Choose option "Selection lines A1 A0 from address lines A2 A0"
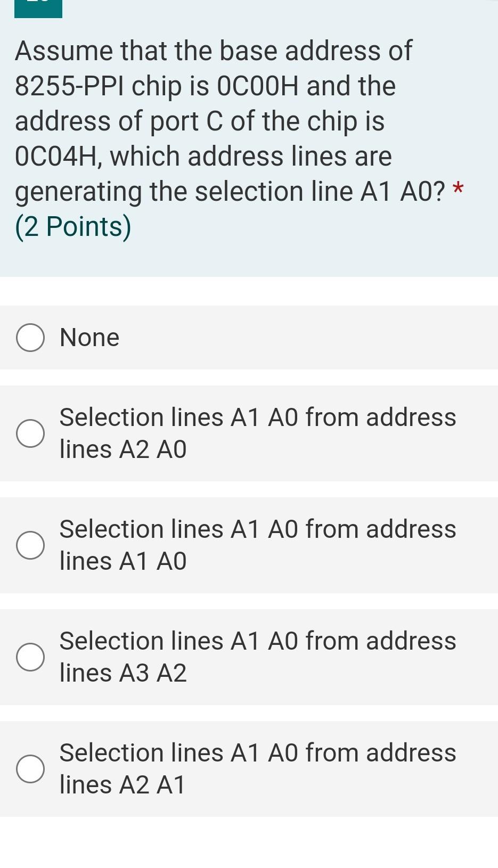Image resolution: width=498 pixels, height=868 pixels. (x=30, y=433)
